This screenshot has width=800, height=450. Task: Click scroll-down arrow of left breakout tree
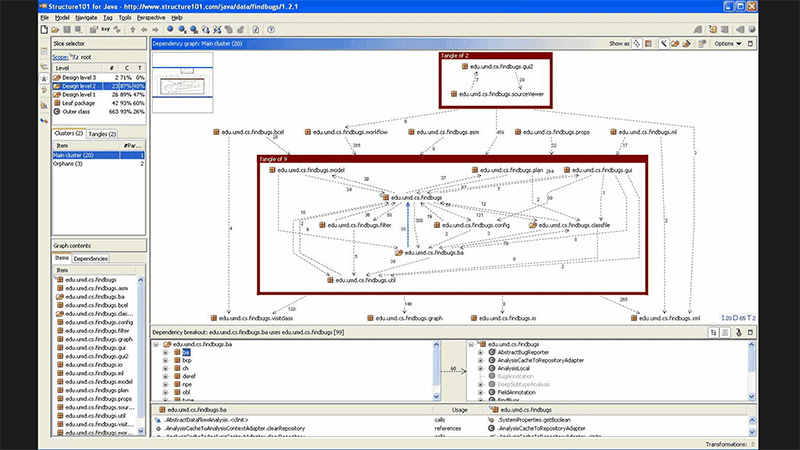click(x=436, y=396)
